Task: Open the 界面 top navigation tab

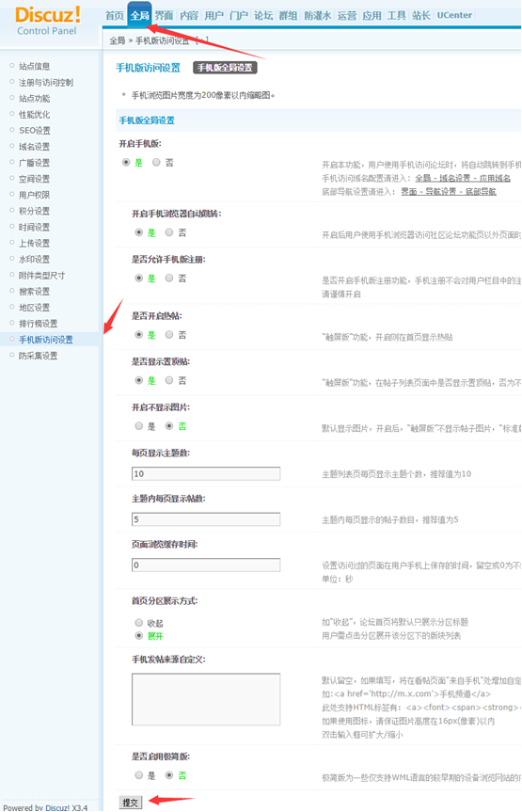Action: 165,16
